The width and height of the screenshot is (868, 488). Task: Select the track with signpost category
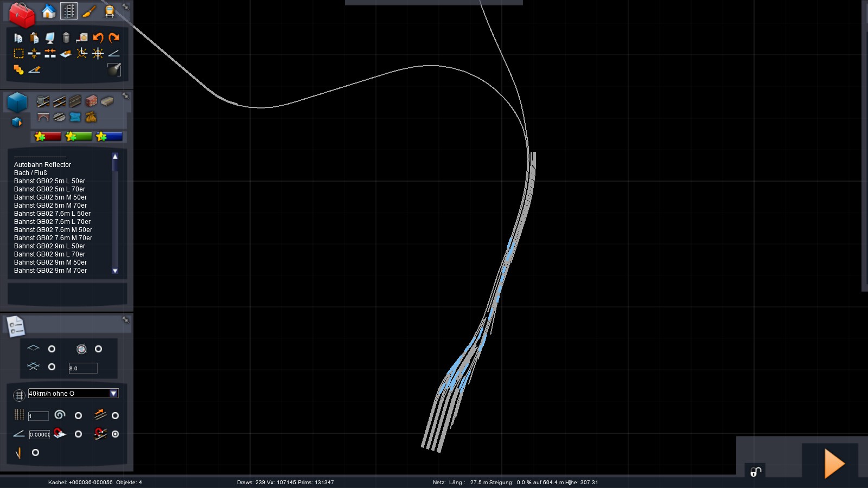(43, 101)
